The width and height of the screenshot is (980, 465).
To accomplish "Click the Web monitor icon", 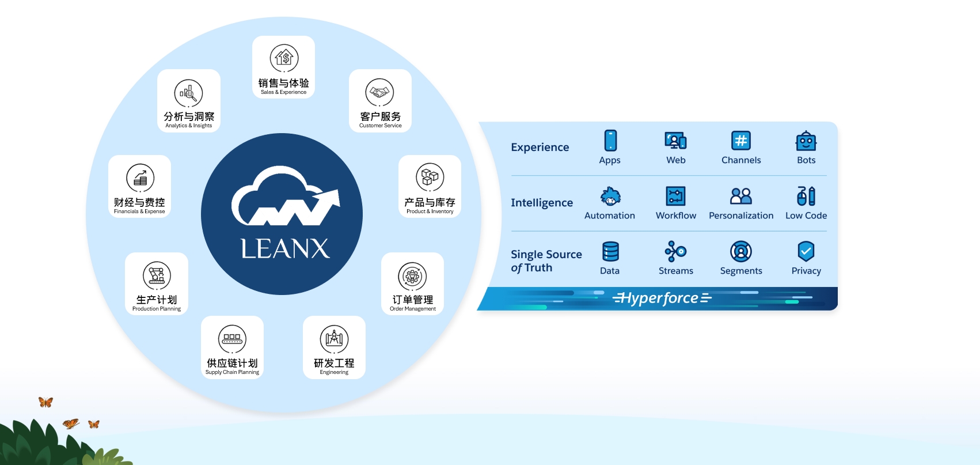I will tap(675, 141).
